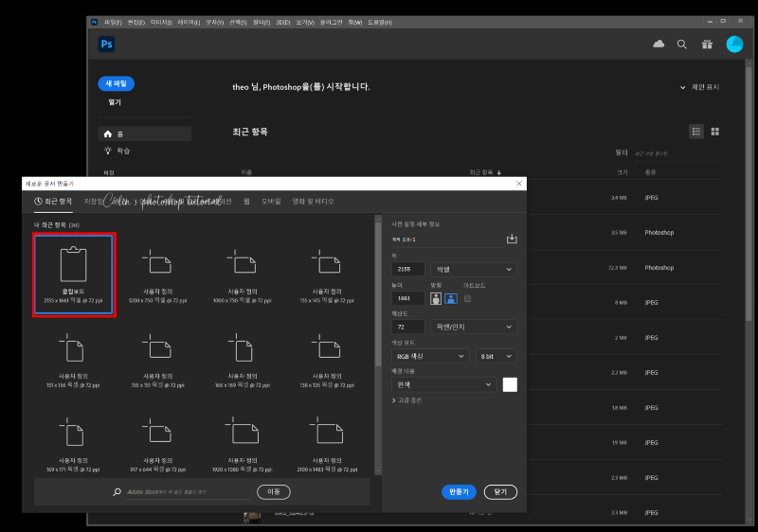The height and width of the screenshot is (532, 758).
Task: Click the width field showing 2155
Action: [x=407, y=270]
